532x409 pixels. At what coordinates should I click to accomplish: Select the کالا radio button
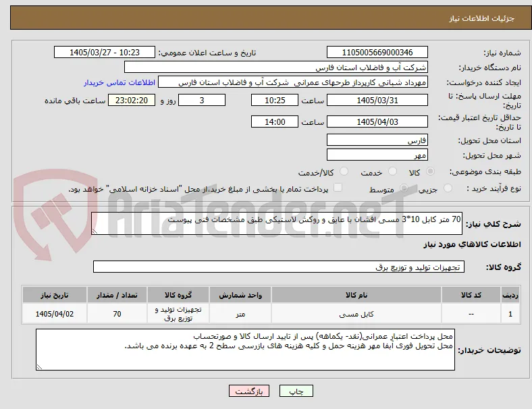pyautogui.click(x=430, y=171)
